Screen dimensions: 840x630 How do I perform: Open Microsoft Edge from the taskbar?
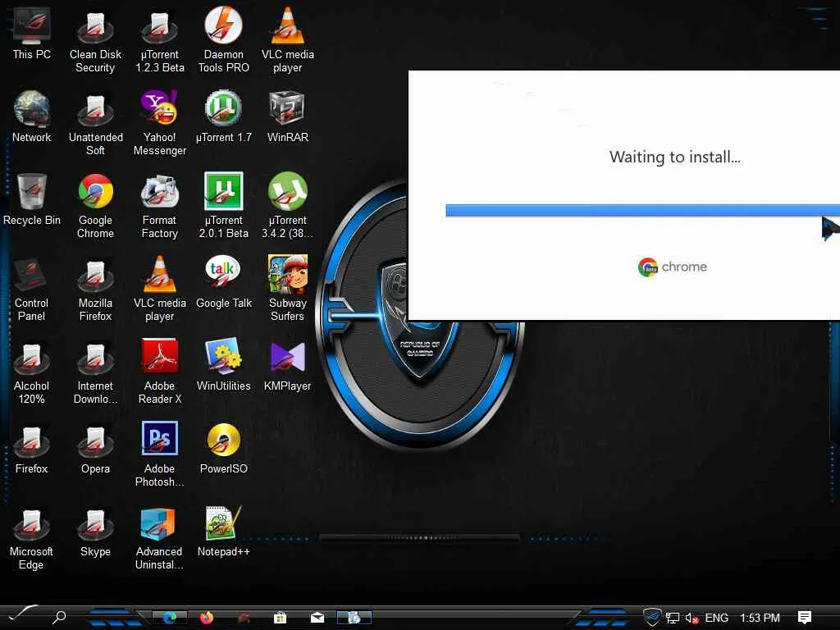(x=170, y=618)
